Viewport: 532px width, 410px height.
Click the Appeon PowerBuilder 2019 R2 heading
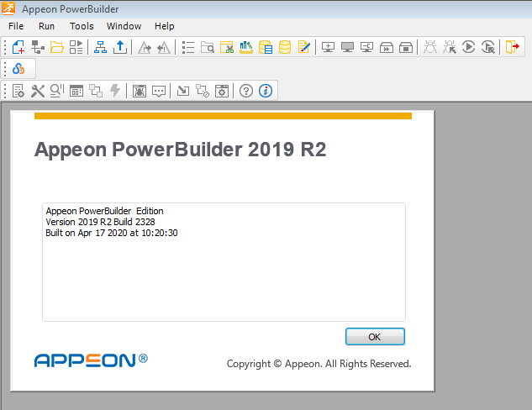pos(180,150)
